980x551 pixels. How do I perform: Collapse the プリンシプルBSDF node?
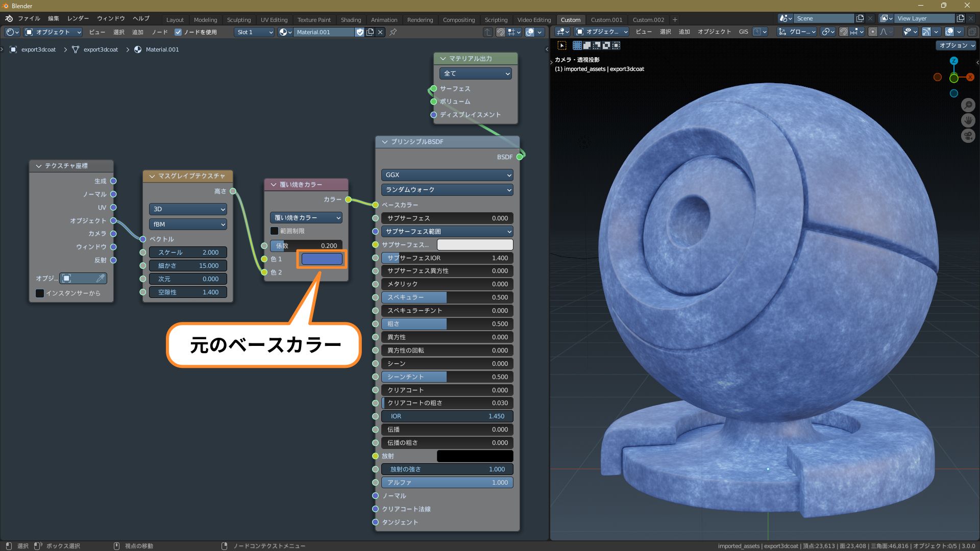384,142
